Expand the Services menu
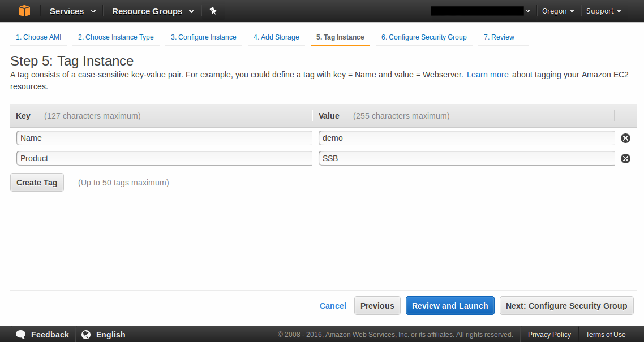Image resolution: width=644 pixels, height=342 pixels. [x=72, y=11]
